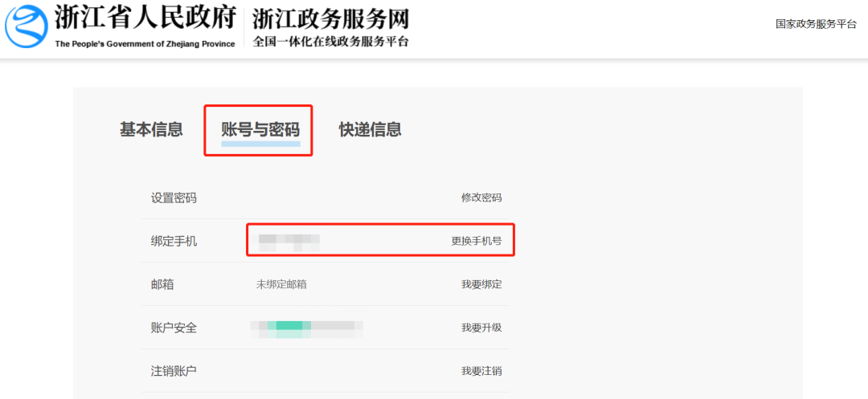Click the blurred bound phone number

[289, 240]
